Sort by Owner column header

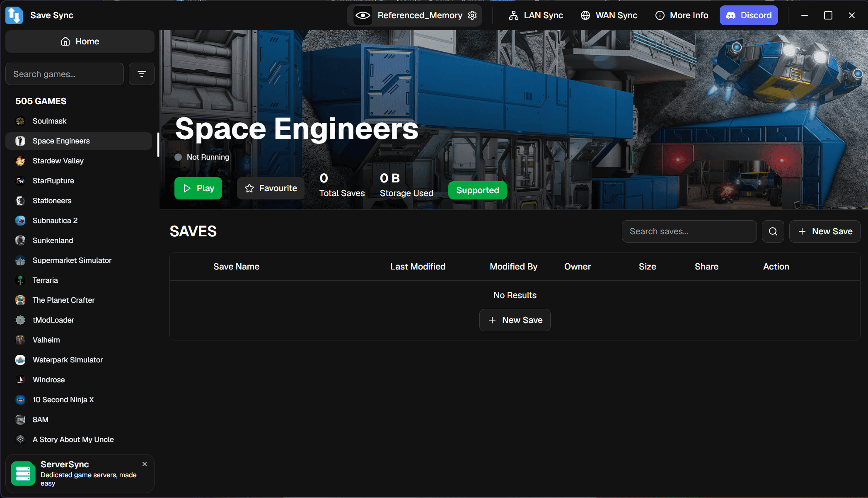577,267
